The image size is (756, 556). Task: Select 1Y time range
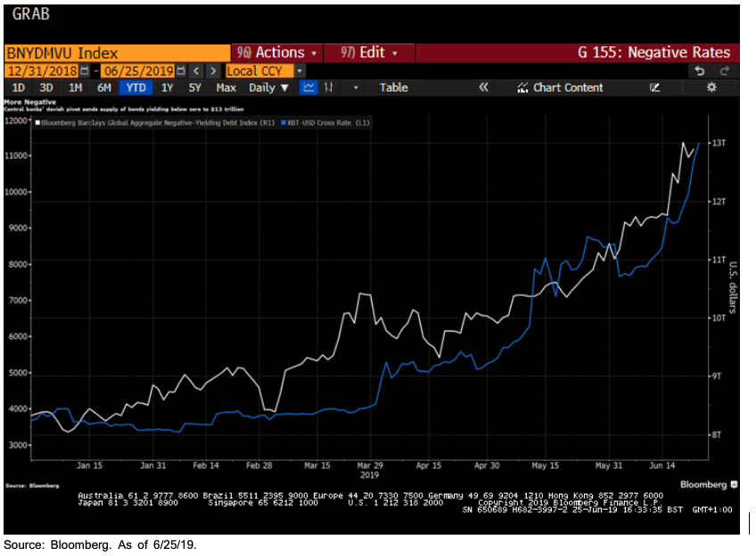pyautogui.click(x=168, y=87)
